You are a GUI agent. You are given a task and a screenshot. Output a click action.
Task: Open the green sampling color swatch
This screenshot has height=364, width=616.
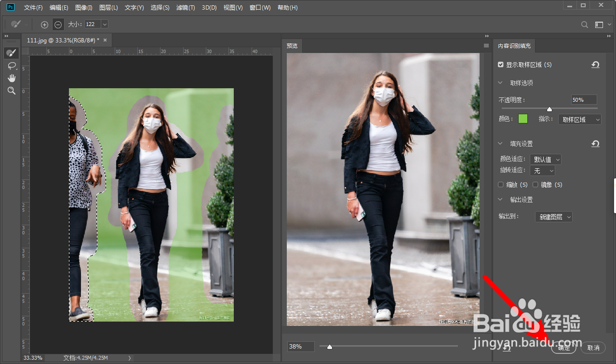(523, 119)
